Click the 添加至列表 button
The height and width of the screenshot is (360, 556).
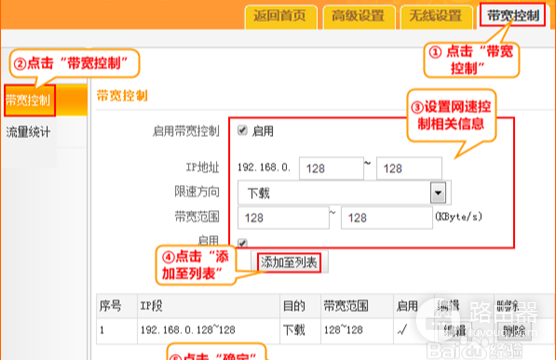click(x=289, y=263)
